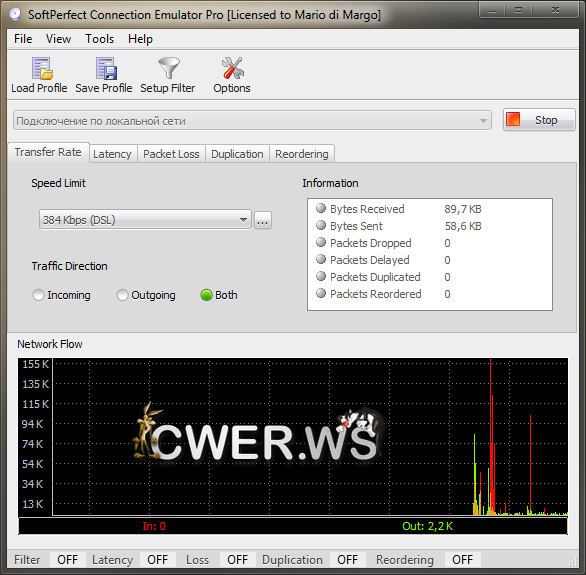Click the Packets Delayed indicator bullet
The width and height of the screenshot is (586, 575).
coord(321,259)
